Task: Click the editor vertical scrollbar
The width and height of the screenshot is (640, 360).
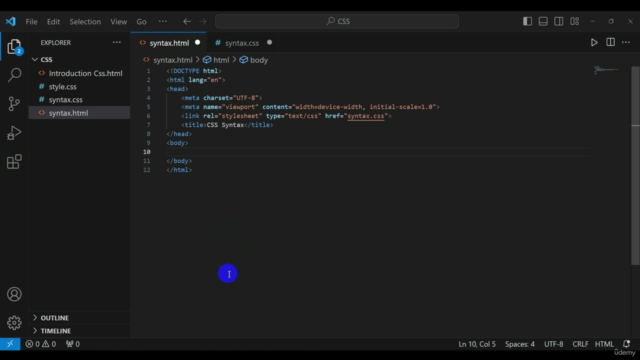Action: point(635,165)
